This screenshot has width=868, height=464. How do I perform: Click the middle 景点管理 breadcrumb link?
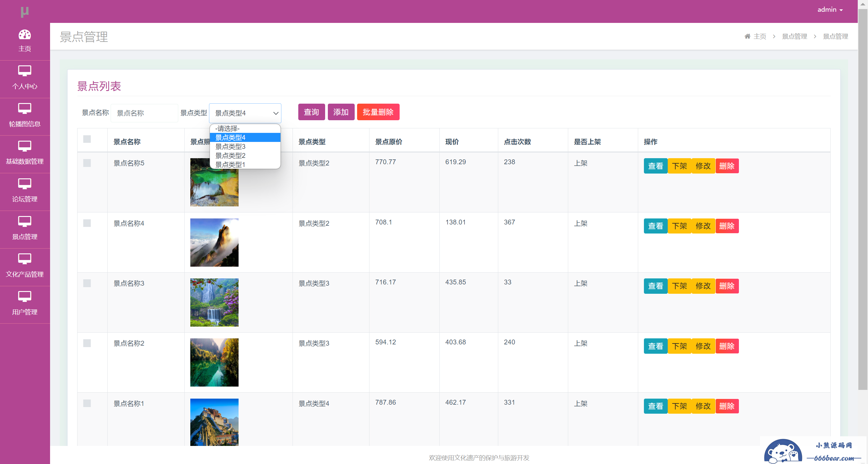coord(794,36)
